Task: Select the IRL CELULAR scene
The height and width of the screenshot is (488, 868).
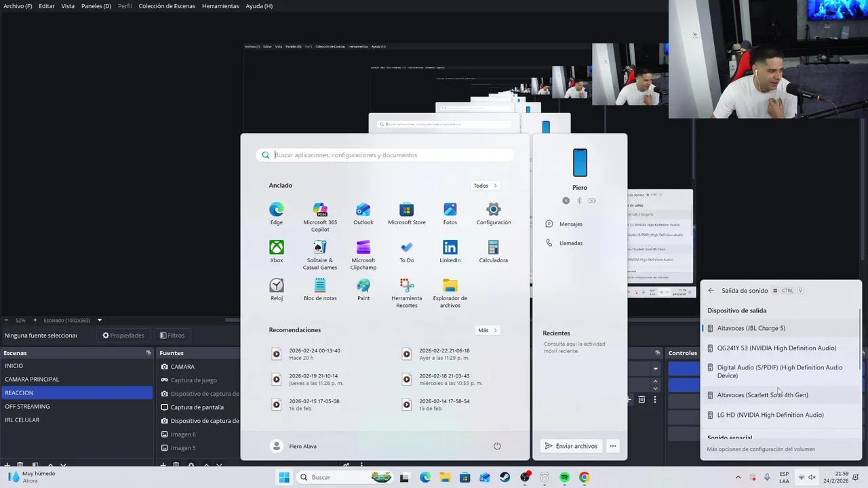Action: (x=77, y=420)
